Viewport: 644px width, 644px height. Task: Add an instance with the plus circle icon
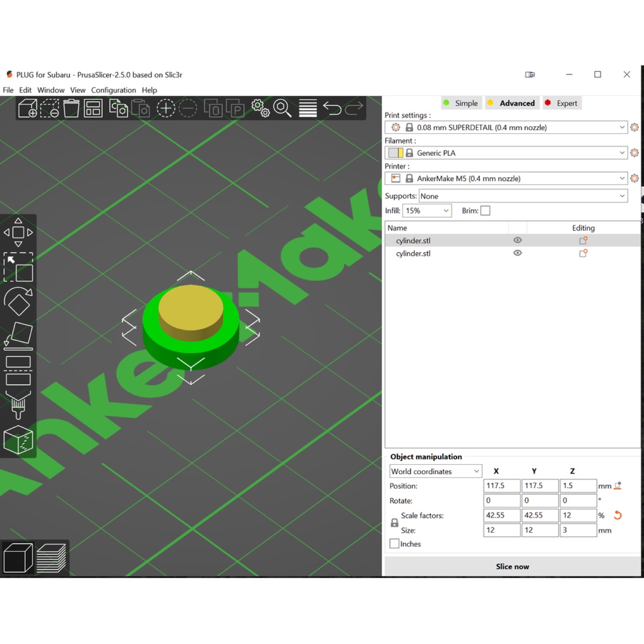(x=166, y=109)
